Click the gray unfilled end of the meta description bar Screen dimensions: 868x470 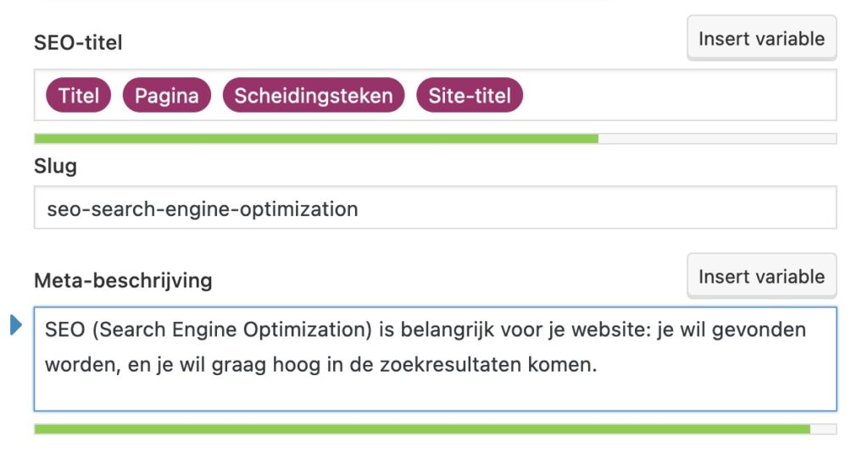[823, 429]
